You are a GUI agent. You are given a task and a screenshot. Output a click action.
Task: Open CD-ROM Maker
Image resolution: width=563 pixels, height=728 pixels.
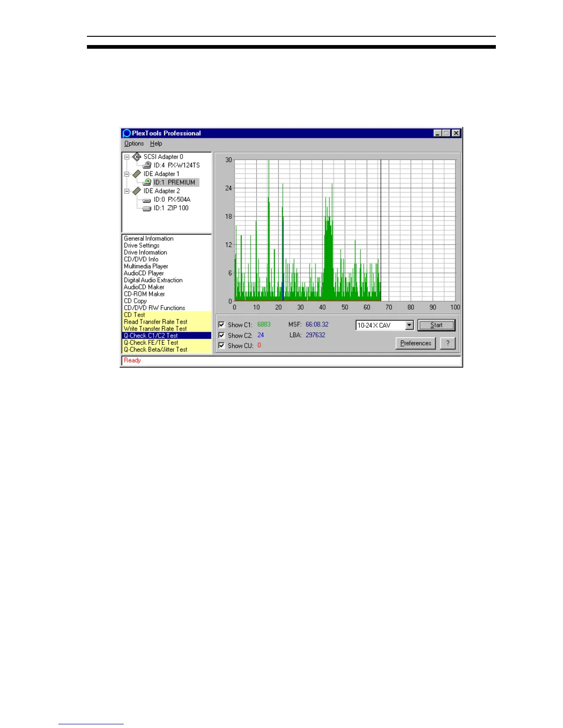144,294
